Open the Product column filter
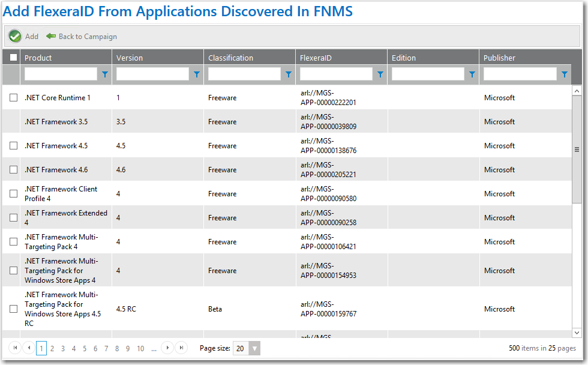 point(104,74)
